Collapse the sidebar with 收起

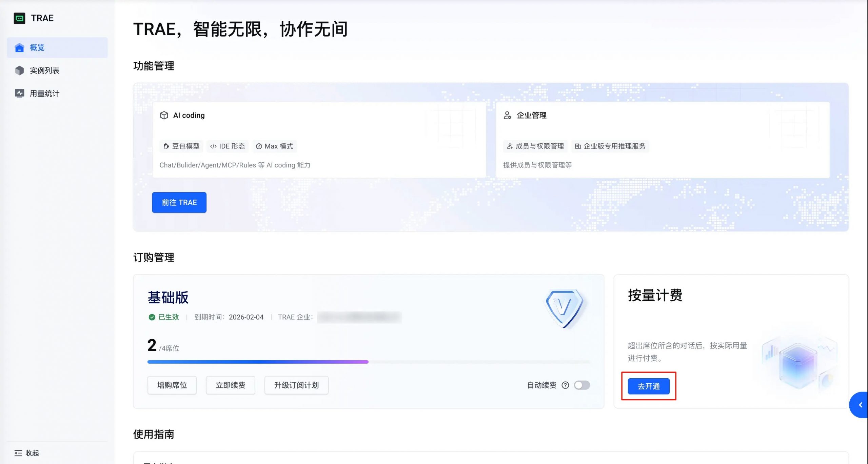click(27, 453)
